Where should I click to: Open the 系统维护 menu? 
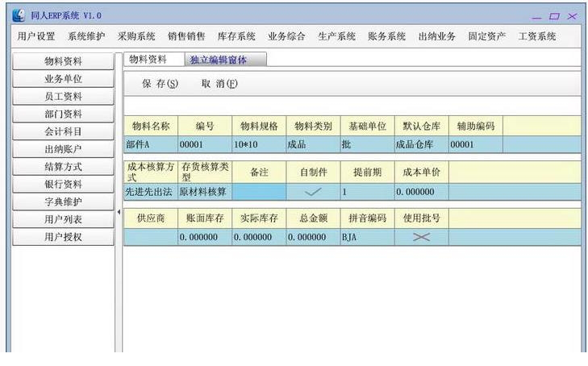(86, 36)
